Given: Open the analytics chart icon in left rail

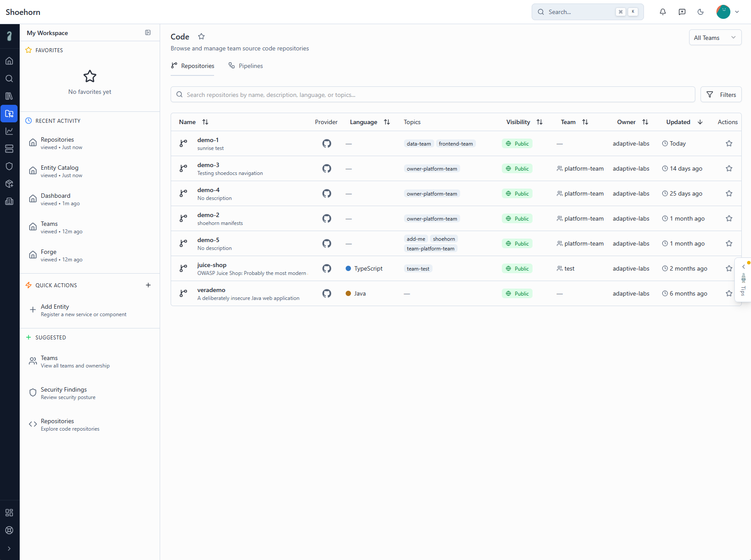Looking at the screenshot, I should (9, 131).
